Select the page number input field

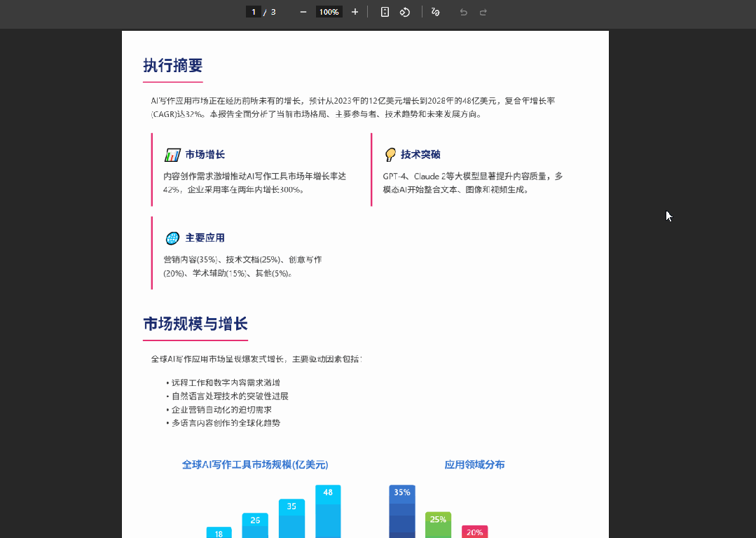254,12
